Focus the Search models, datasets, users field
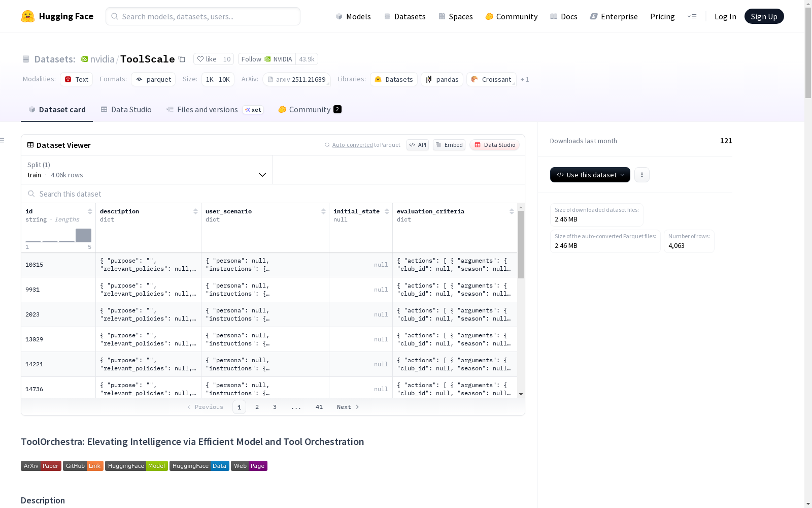The image size is (812, 508). (203, 16)
